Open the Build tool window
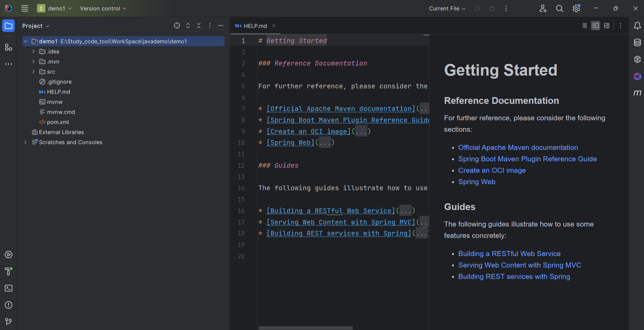This screenshot has width=644, height=330. [8, 271]
